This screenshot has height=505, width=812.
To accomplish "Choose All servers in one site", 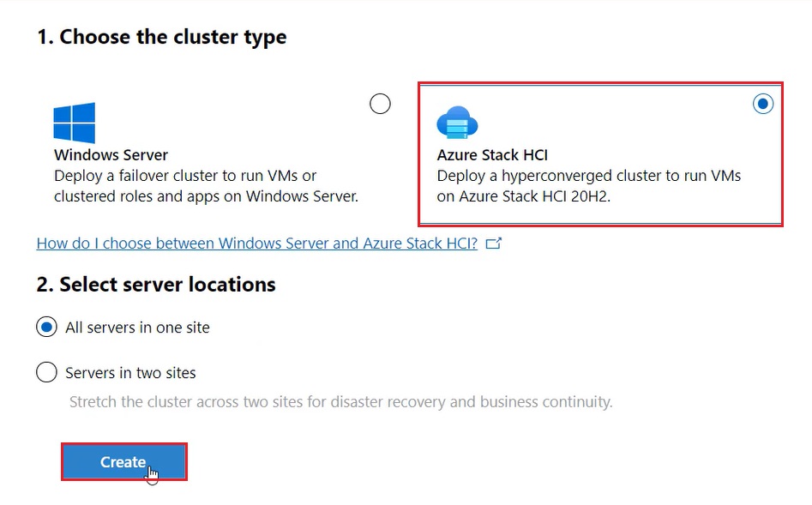I will [46, 327].
